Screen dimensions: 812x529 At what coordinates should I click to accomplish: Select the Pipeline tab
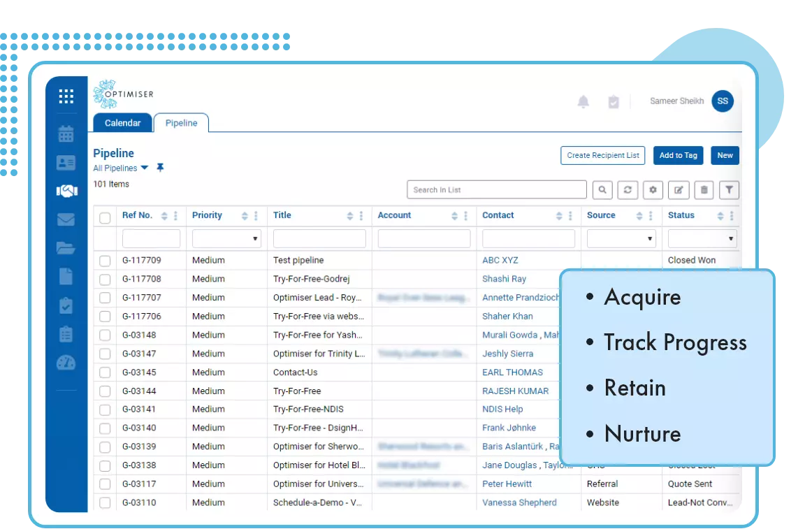(x=181, y=123)
